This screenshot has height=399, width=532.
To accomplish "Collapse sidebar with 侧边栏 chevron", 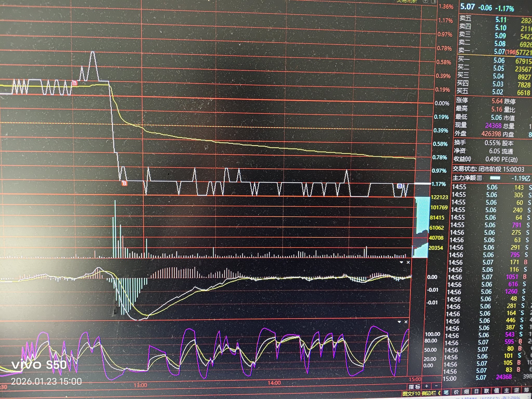I will (439, 393).
